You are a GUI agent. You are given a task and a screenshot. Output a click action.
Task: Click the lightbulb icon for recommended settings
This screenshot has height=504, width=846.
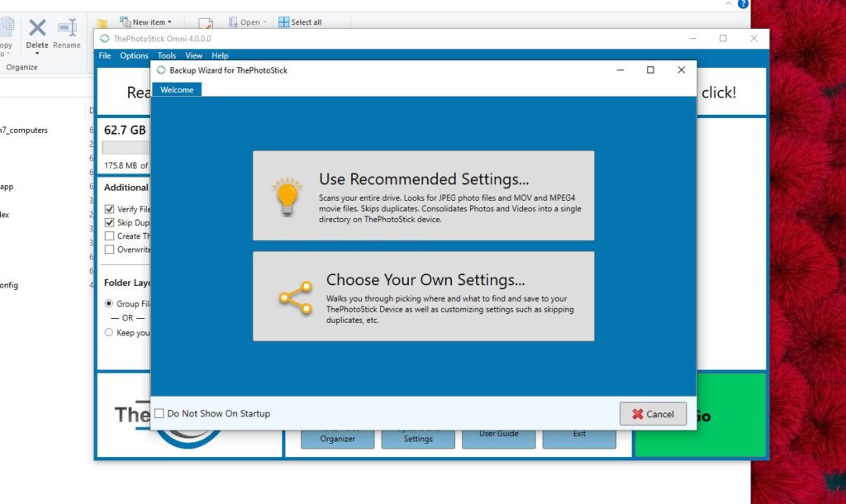(286, 196)
